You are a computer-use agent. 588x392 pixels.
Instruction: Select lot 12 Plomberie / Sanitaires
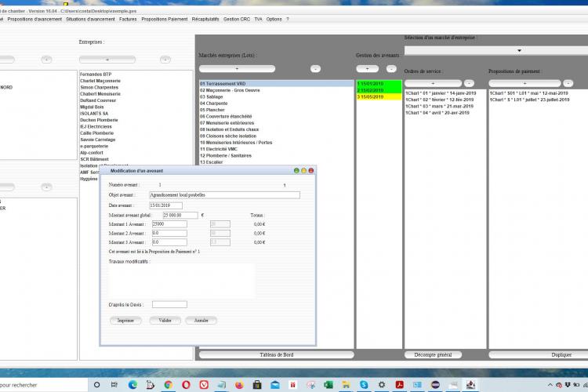coord(277,156)
